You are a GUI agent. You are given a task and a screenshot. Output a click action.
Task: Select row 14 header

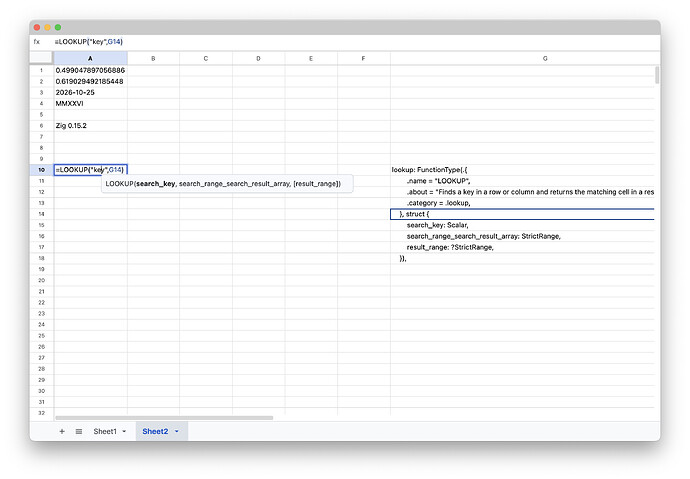[x=41, y=214]
